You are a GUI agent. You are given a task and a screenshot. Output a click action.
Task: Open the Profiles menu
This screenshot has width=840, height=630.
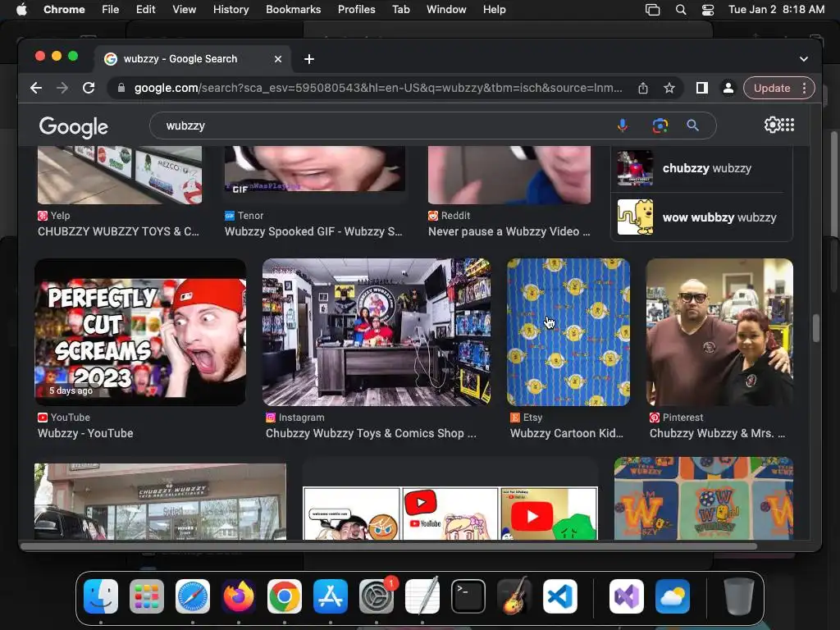[356, 10]
